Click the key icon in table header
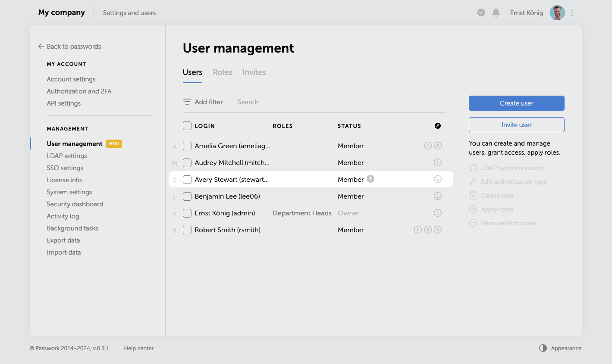 (x=438, y=126)
